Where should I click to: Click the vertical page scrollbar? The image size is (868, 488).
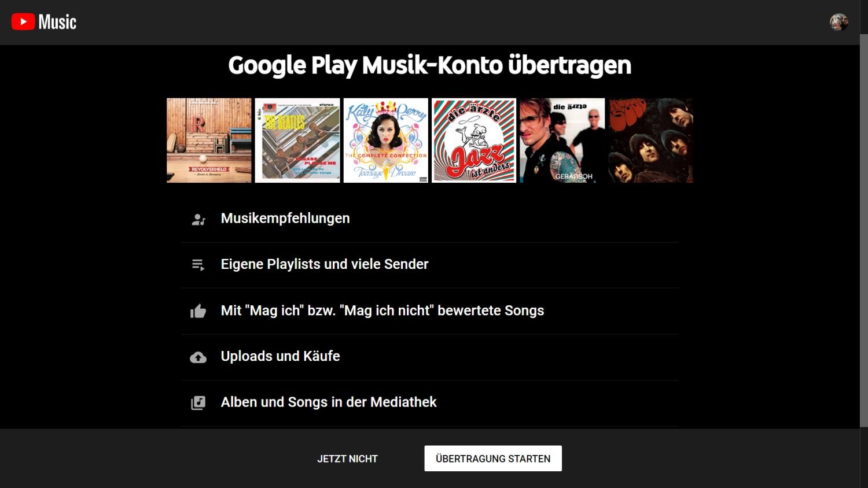pyautogui.click(x=864, y=231)
